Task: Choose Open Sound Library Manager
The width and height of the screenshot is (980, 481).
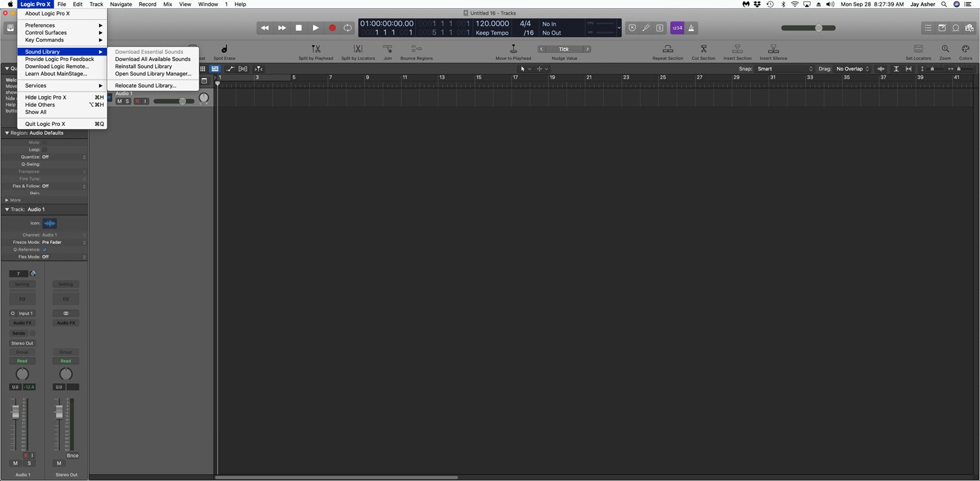Action: (153, 74)
